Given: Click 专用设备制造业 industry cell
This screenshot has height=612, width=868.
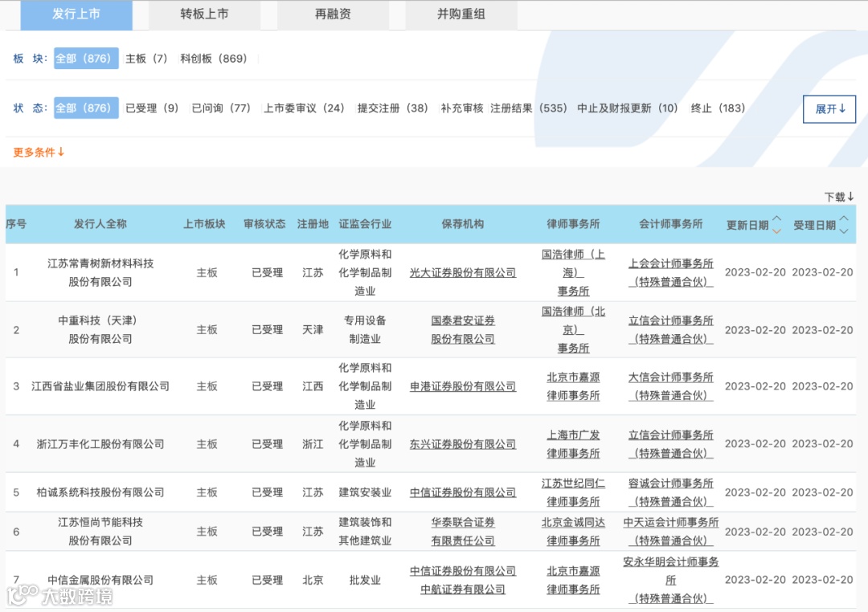Looking at the screenshot, I should 365,329.
